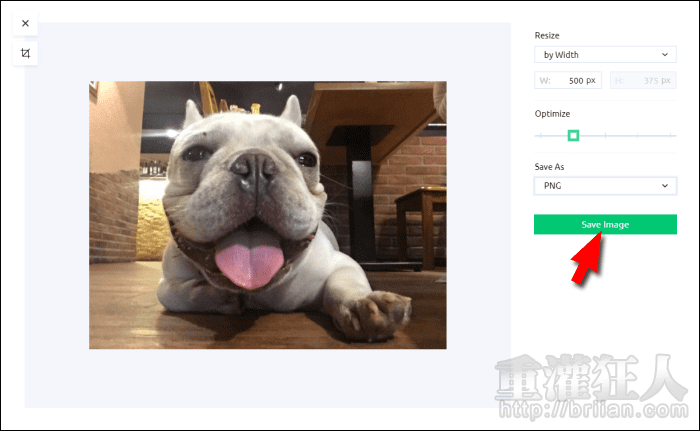The height and width of the screenshot is (431, 700).
Task: Set Optimize slider to the fourth tick
Action: pos(639,135)
